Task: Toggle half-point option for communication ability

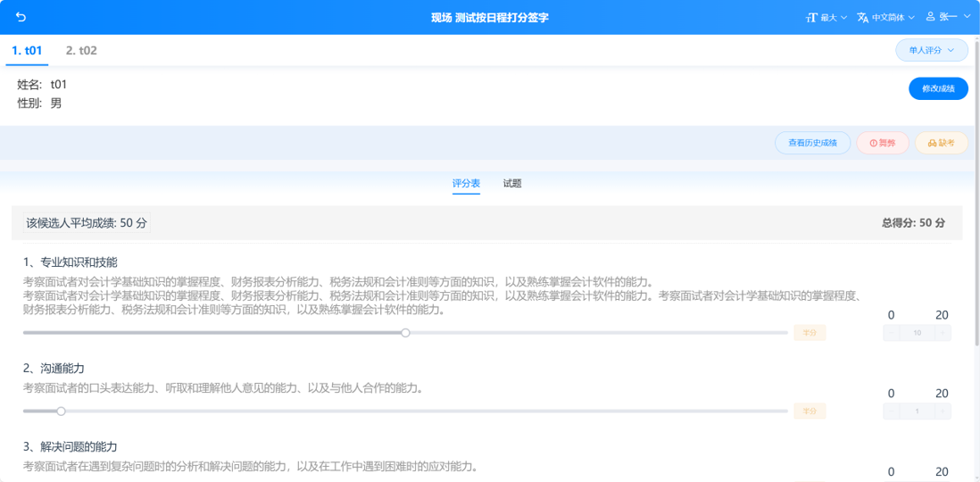Action: (810, 411)
